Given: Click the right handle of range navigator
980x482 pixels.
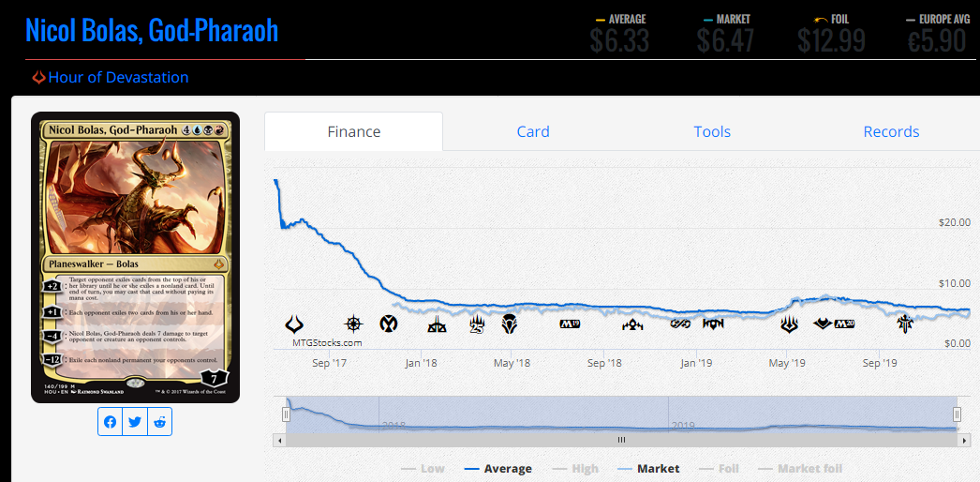Looking at the screenshot, I should pyautogui.click(x=957, y=414).
